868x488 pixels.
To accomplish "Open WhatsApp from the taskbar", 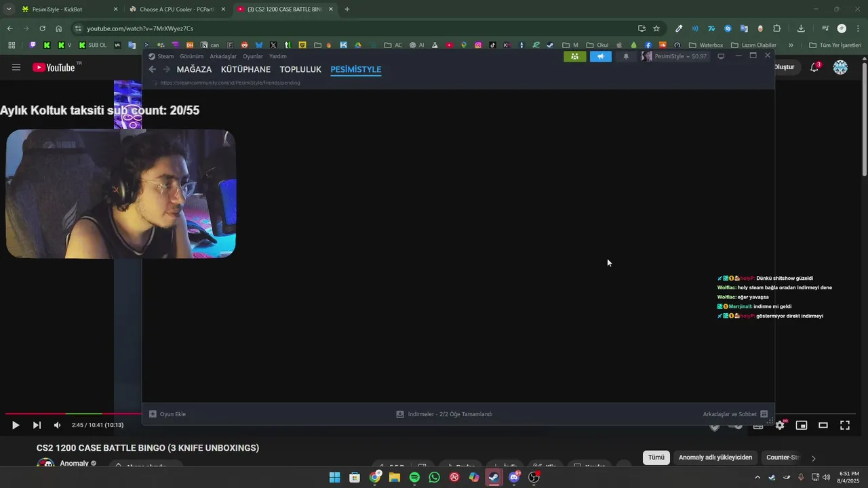I will [x=435, y=477].
